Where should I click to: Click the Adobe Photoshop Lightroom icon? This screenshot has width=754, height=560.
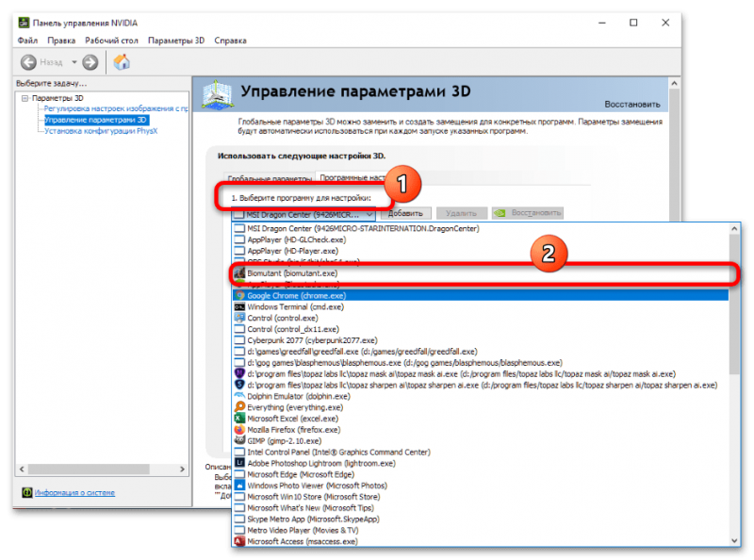pos(239,463)
